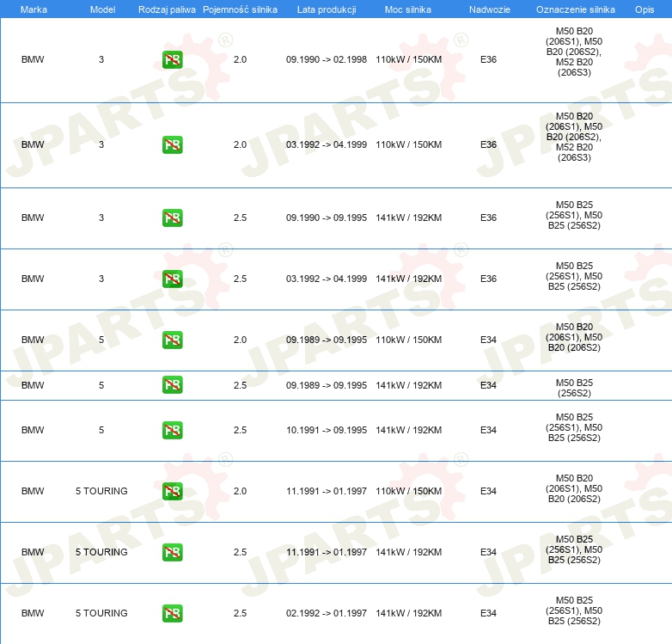Select the date range 02.1992 -> 01.1997
The image size is (672, 644).
pyautogui.click(x=327, y=613)
